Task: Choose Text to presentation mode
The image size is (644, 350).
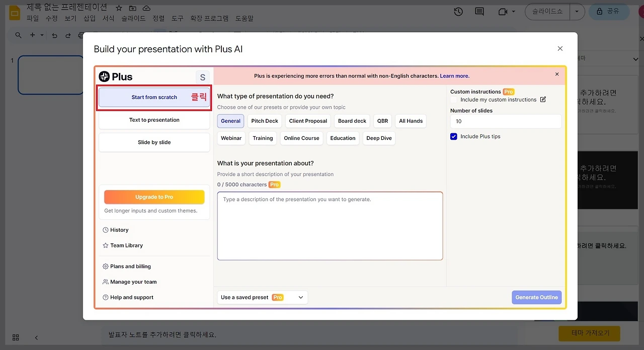Action: (154, 120)
